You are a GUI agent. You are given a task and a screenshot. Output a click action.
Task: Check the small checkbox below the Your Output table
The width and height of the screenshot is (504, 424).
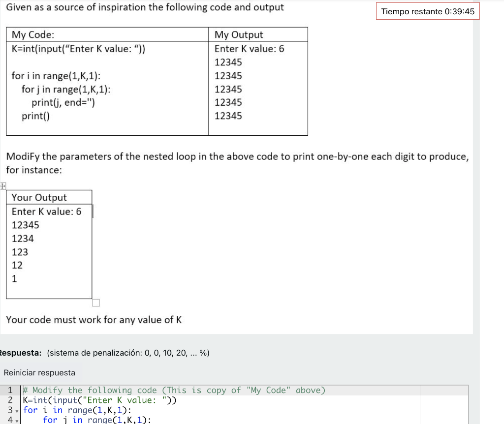click(95, 303)
